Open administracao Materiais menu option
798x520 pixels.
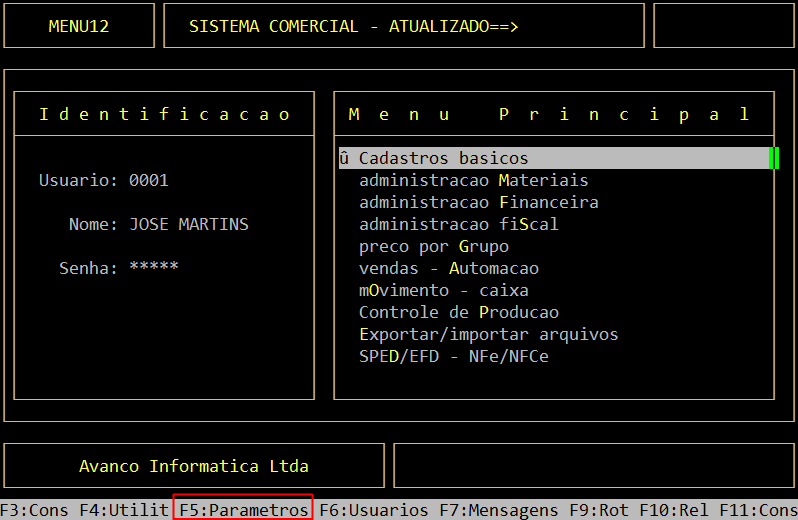point(473,180)
